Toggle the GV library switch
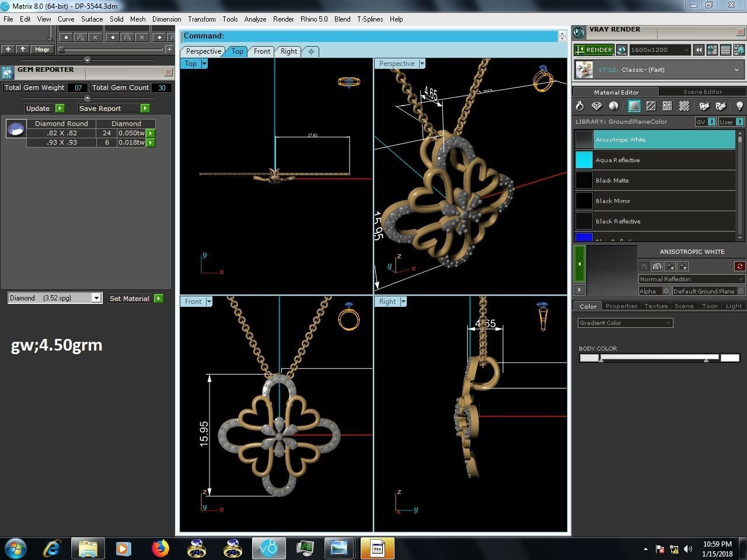 pyautogui.click(x=706, y=122)
